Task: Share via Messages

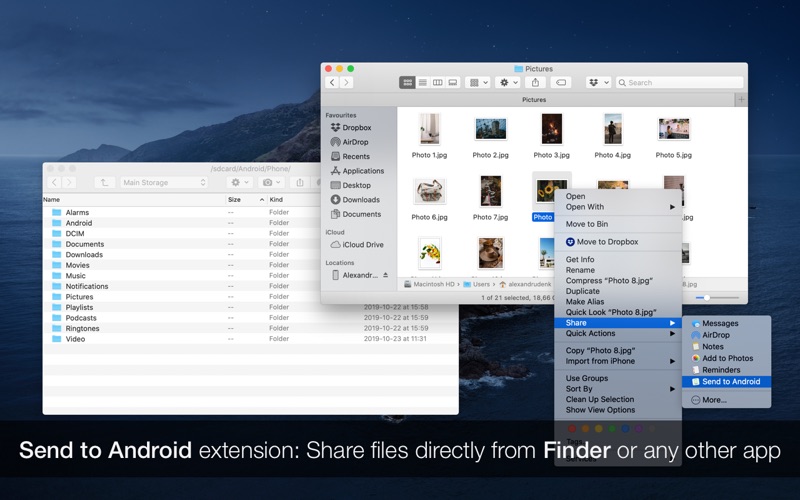Action: point(727,323)
